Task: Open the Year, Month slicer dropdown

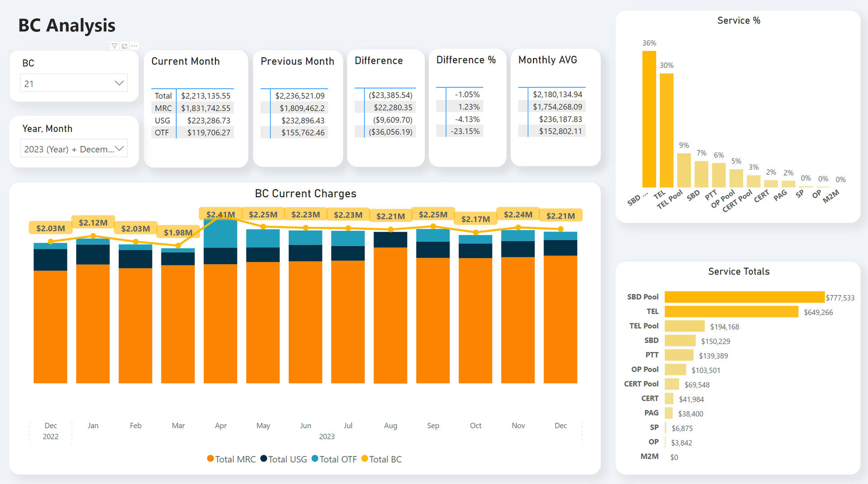Action: tap(119, 149)
